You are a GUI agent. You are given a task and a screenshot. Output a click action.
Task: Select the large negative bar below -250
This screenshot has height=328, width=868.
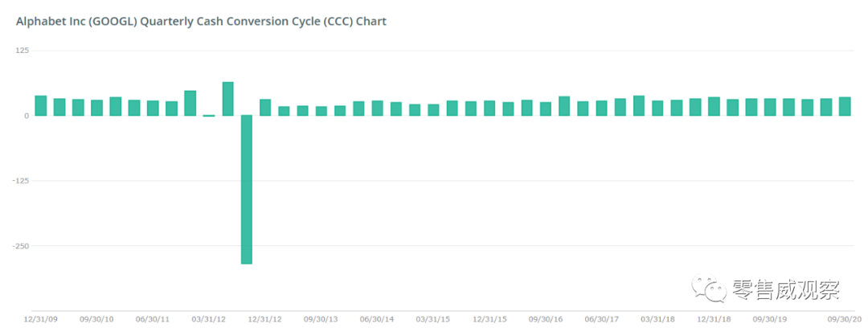click(246, 189)
